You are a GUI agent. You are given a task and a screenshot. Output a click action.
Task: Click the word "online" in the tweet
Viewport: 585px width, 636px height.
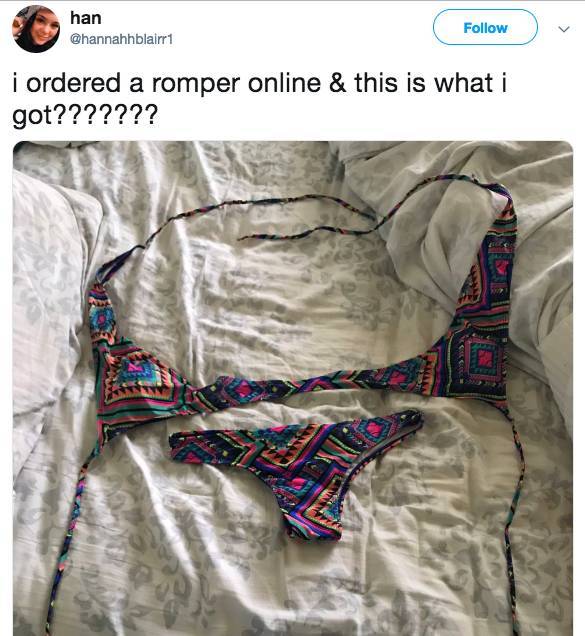coord(284,82)
